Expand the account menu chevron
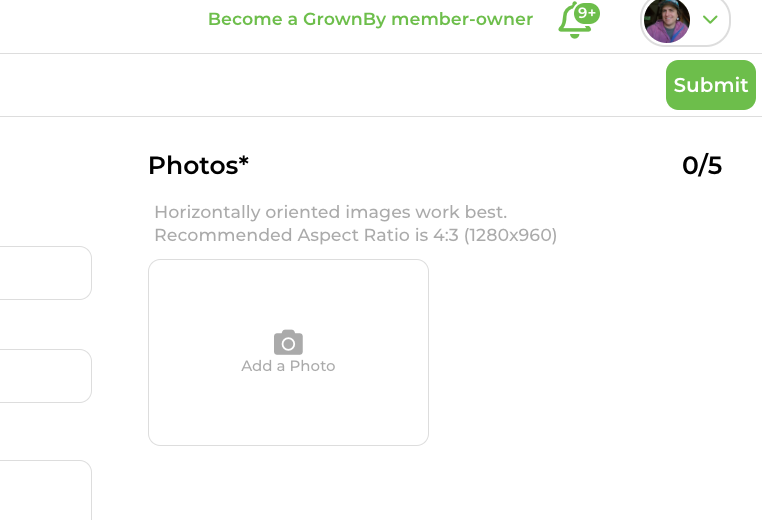Screen dimensions: 762x520 tap(710, 19)
